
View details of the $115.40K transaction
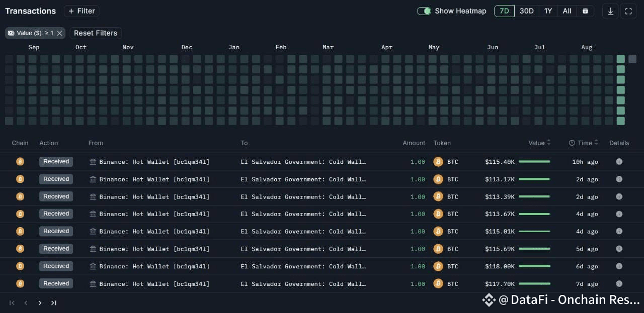click(x=619, y=162)
